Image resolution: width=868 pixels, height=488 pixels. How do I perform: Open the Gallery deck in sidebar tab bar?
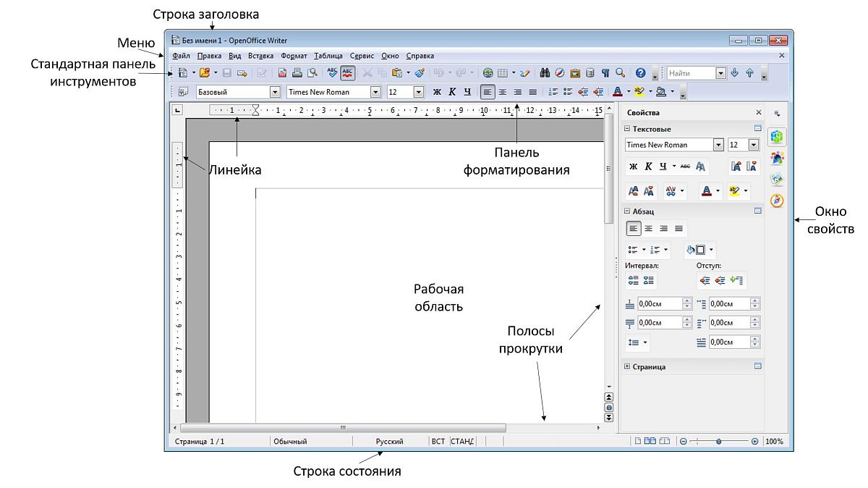click(777, 180)
